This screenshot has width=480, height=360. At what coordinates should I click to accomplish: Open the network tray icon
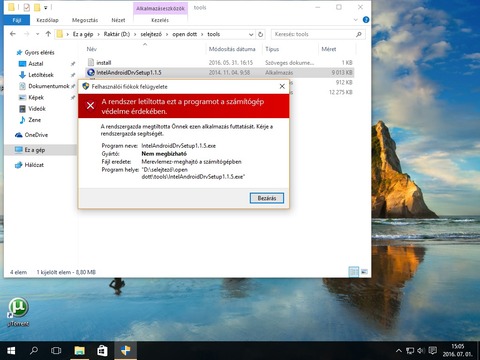410,350
